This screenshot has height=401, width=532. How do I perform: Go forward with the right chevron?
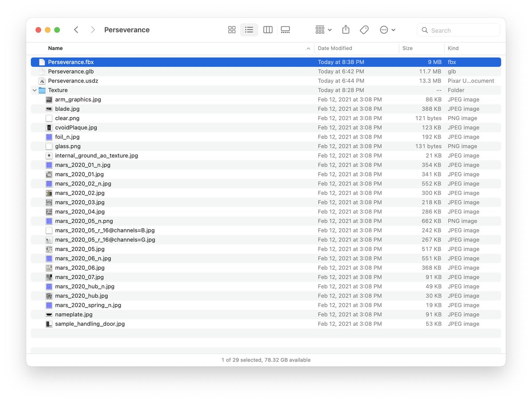pyautogui.click(x=93, y=30)
